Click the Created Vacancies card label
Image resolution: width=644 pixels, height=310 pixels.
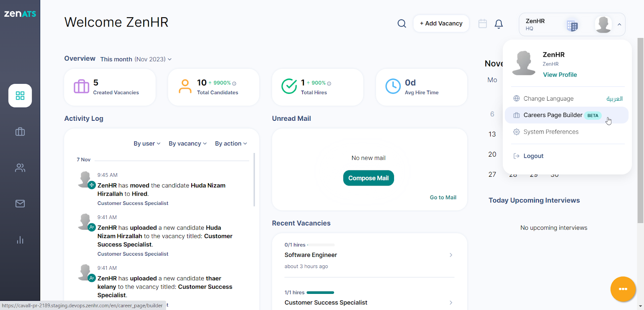point(116,93)
